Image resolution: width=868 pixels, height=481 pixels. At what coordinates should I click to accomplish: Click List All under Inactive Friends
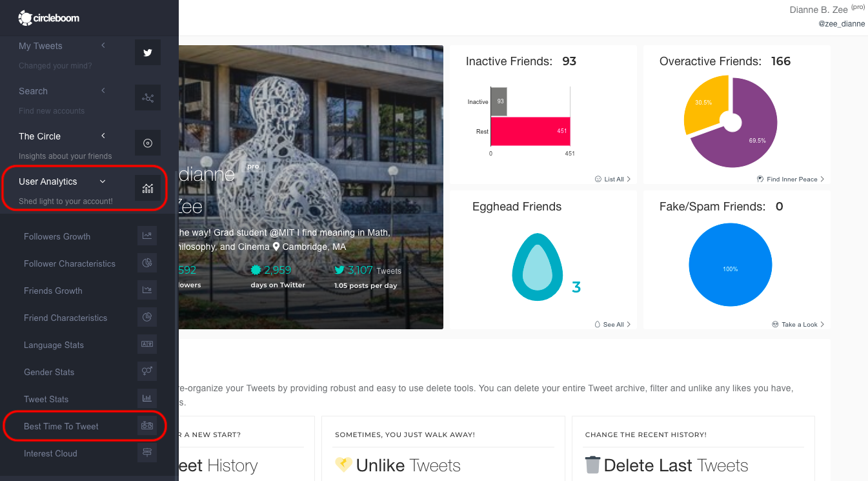612,179
